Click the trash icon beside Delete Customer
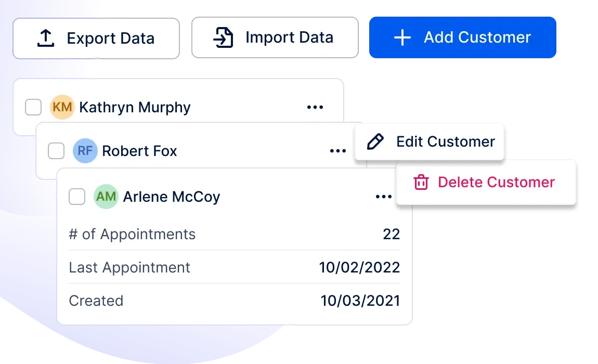The height and width of the screenshot is (364, 598). 421,182
